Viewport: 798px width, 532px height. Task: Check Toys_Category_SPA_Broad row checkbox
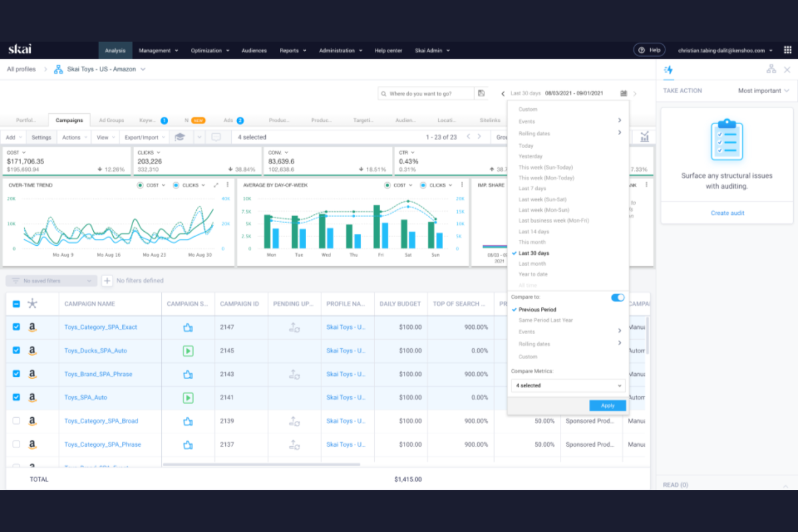[16, 421]
